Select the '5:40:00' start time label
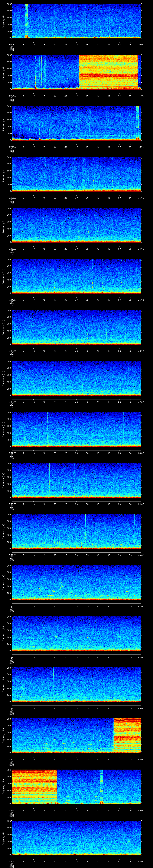The width and height of the screenshot is (153, 868). coord(12,606)
